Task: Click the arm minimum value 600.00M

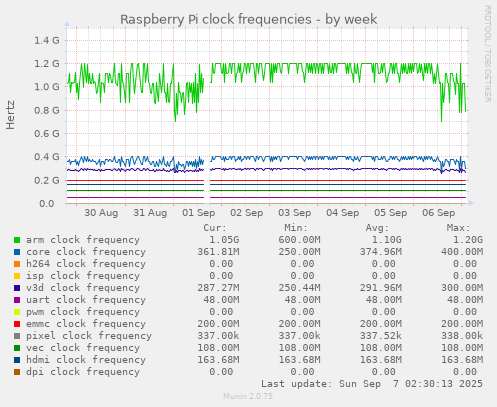Action: click(x=299, y=240)
